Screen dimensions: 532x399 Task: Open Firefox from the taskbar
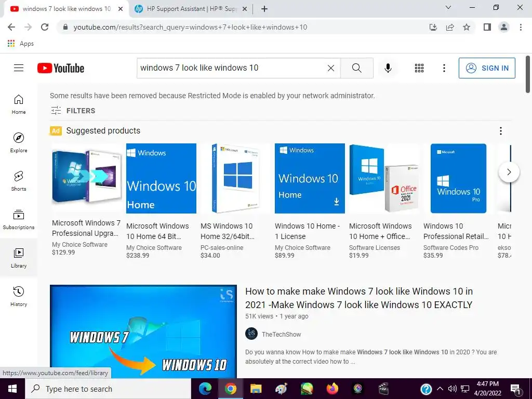pyautogui.click(x=332, y=389)
